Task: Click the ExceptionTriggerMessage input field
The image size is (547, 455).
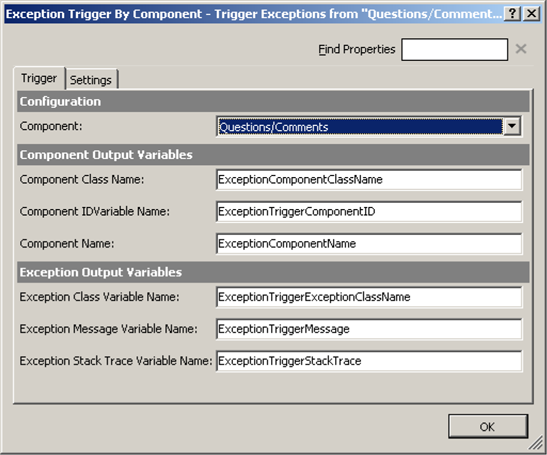Action: 369,329
